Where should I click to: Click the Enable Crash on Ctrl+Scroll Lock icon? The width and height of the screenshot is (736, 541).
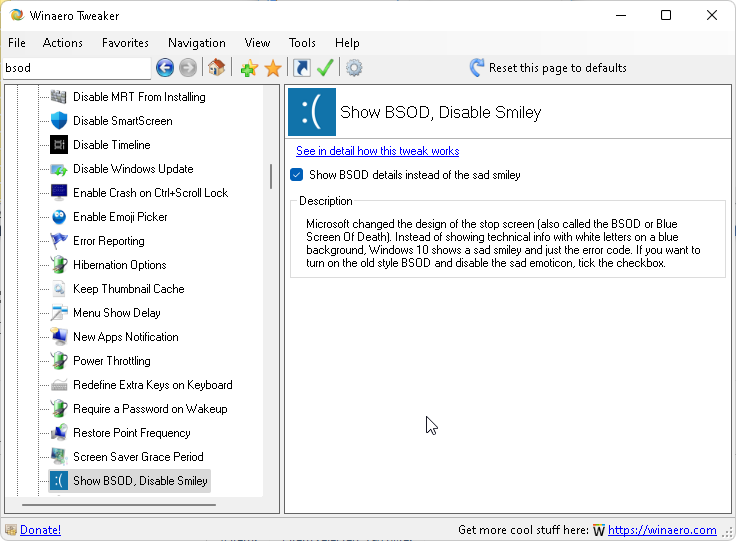click(59, 192)
